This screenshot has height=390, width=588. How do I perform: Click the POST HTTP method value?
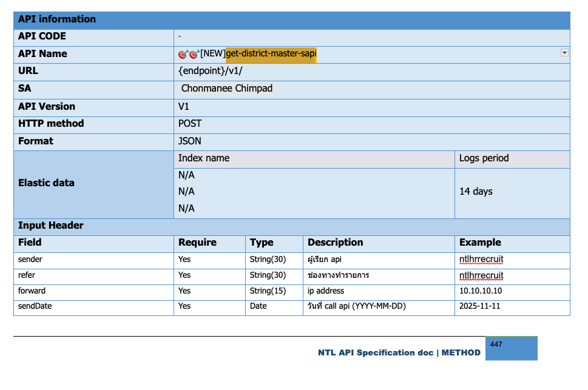[190, 124]
